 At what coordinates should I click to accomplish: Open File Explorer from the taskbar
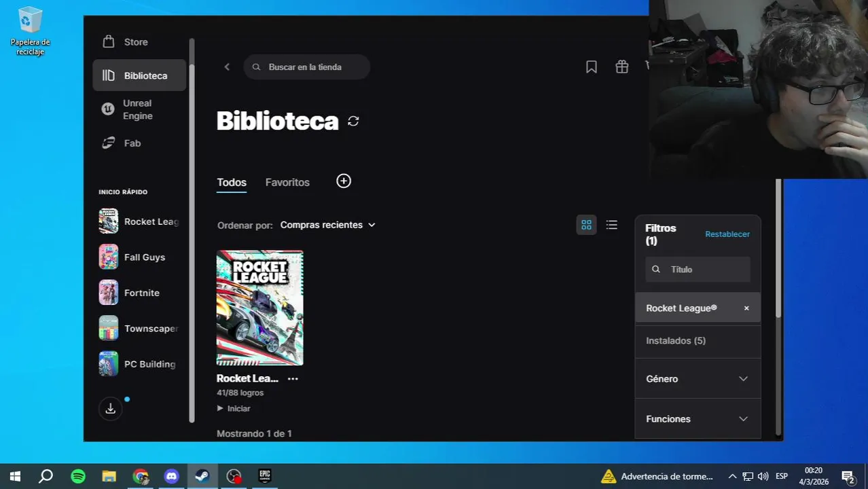pos(109,476)
